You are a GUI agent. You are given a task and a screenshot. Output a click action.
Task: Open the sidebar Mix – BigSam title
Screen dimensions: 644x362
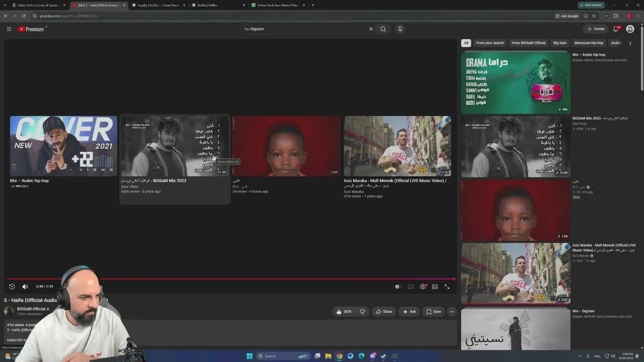pyautogui.click(x=584, y=311)
